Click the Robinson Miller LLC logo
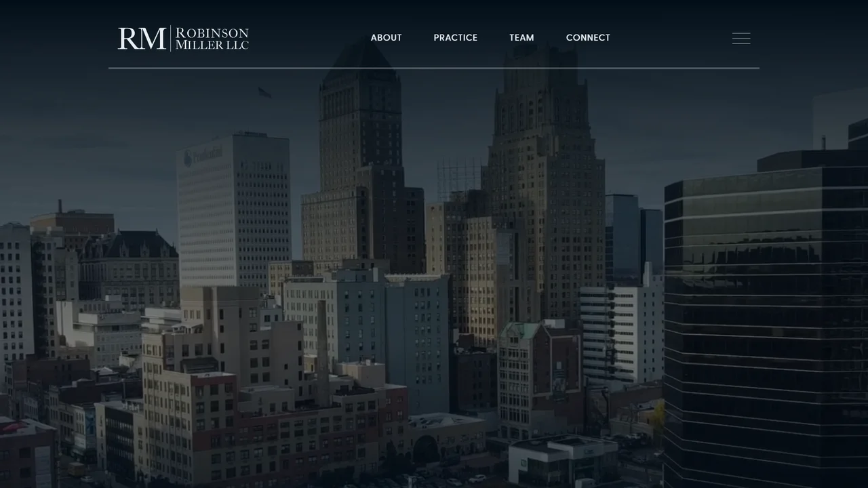The image size is (868, 488). [x=183, y=39]
